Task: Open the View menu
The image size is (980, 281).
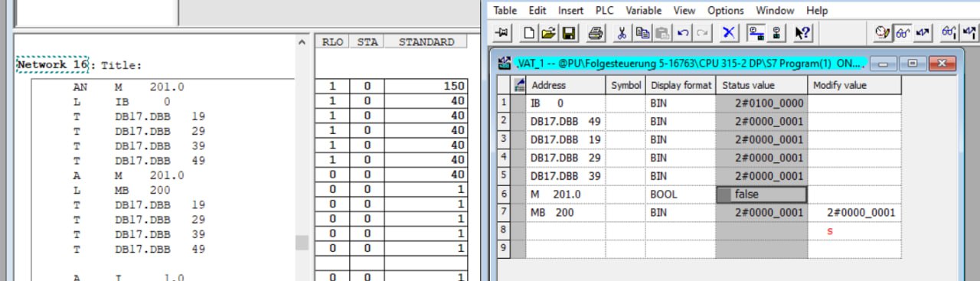Action: [684, 11]
